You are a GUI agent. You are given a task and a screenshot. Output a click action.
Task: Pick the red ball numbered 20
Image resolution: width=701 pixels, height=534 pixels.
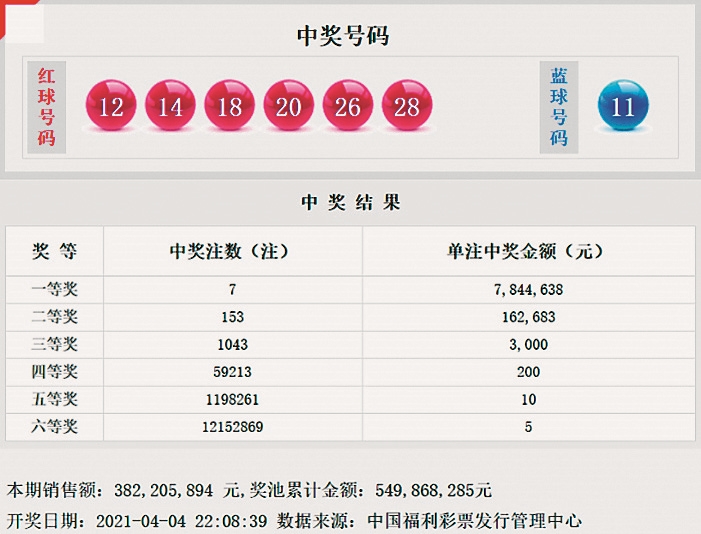(289, 105)
